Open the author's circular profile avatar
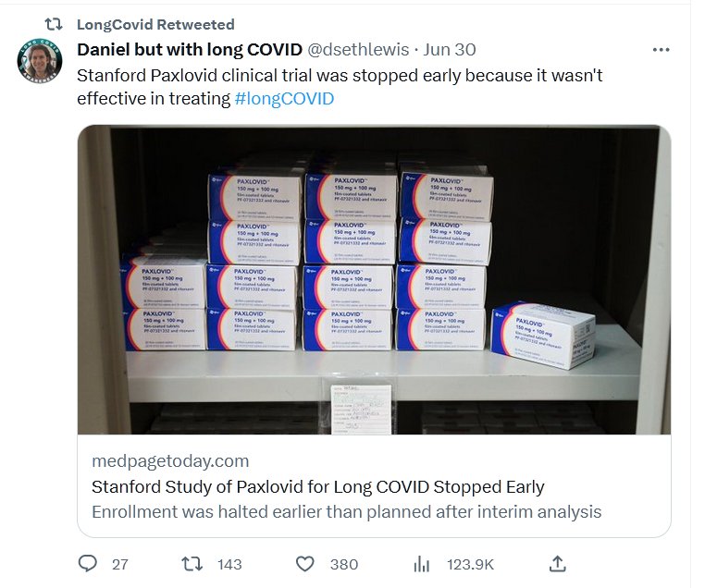The width and height of the screenshot is (705, 588). click(x=40, y=62)
